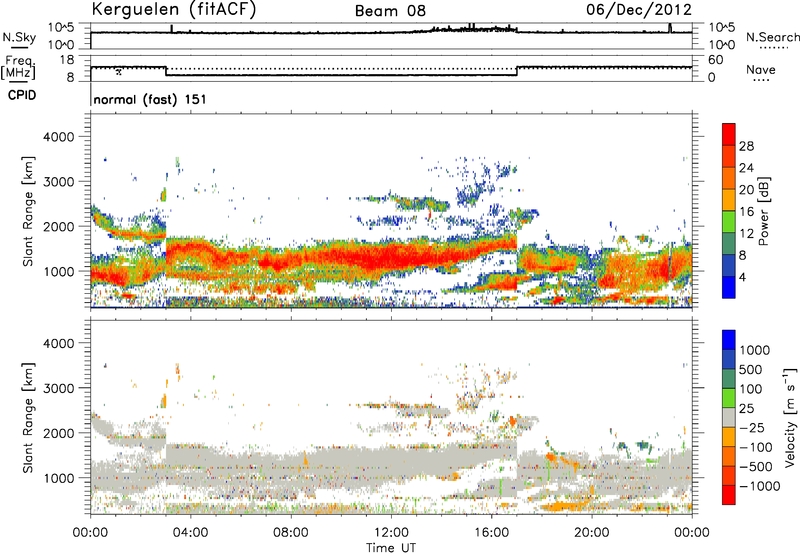Click "Slant Range [km]" label of velocity panel
800x554 pixels.
pyautogui.click(x=28, y=417)
